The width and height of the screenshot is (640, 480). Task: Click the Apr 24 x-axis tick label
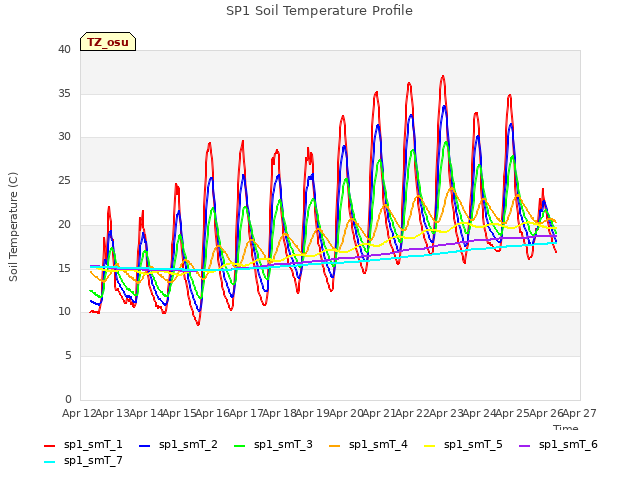click(x=479, y=413)
